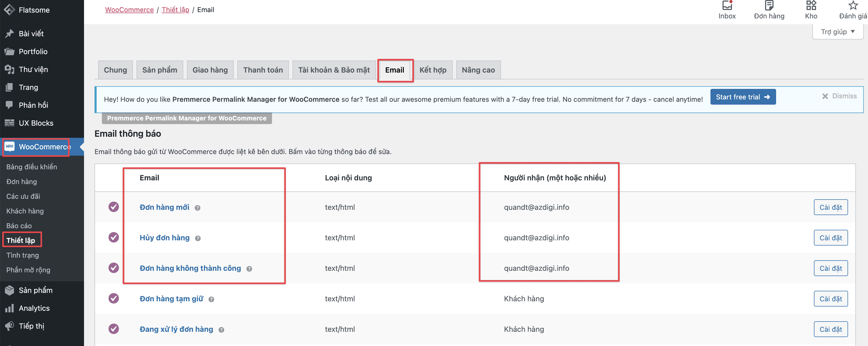Click the Start free trial button

743,97
